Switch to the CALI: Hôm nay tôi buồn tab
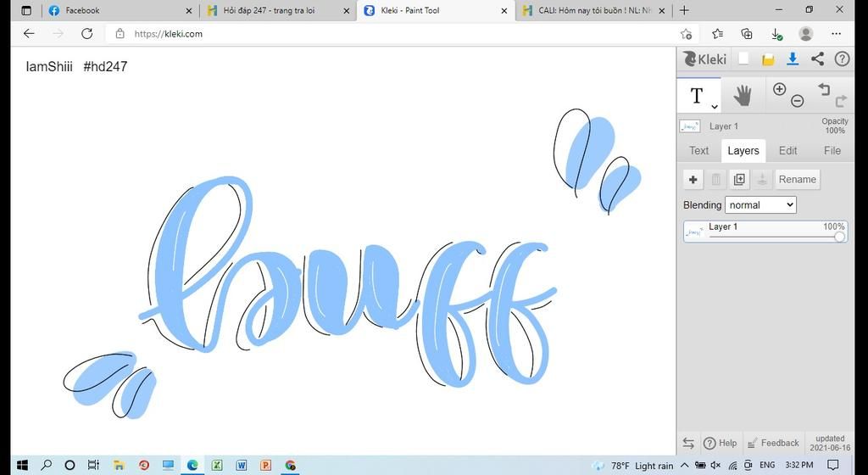Viewport: 868px width, 475px height. click(594, 10)
